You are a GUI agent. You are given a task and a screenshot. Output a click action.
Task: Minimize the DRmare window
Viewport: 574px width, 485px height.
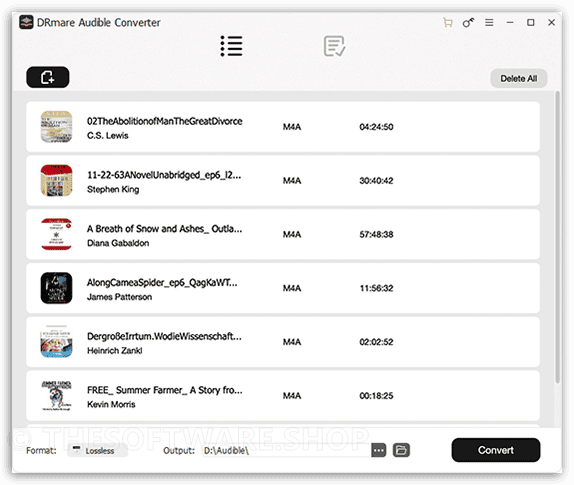[x=510, y=23]
